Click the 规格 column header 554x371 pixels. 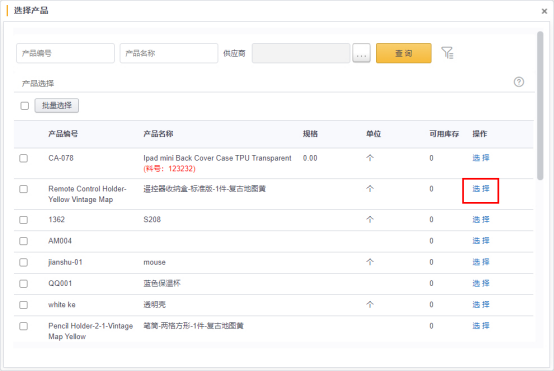pyautogui.click(x=310, y=134)
